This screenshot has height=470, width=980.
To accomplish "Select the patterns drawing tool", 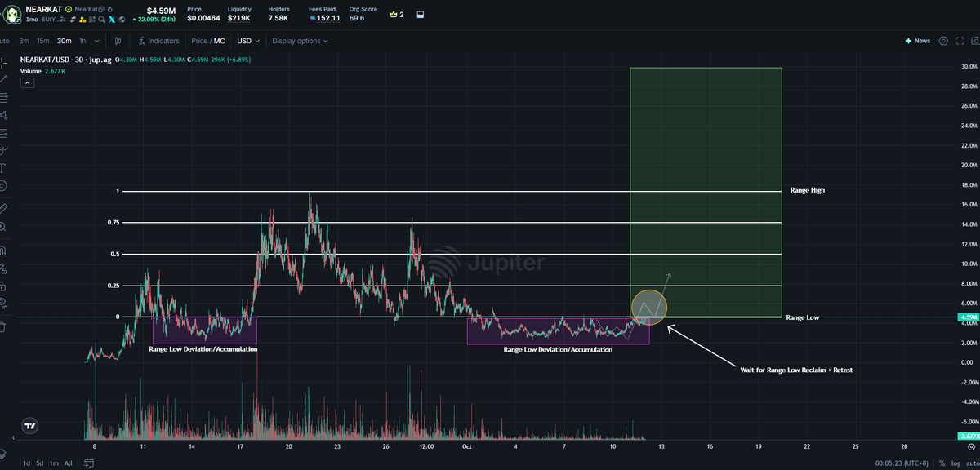I will pos(3,115).
